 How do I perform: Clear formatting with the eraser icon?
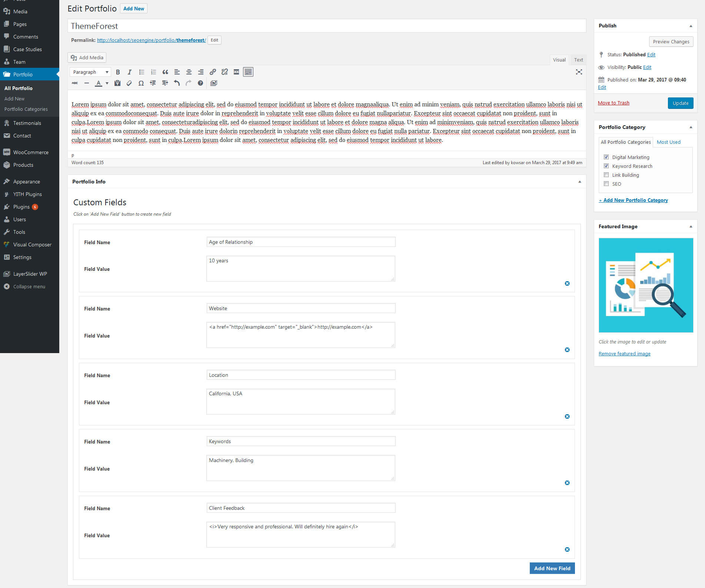coord(129,83)
